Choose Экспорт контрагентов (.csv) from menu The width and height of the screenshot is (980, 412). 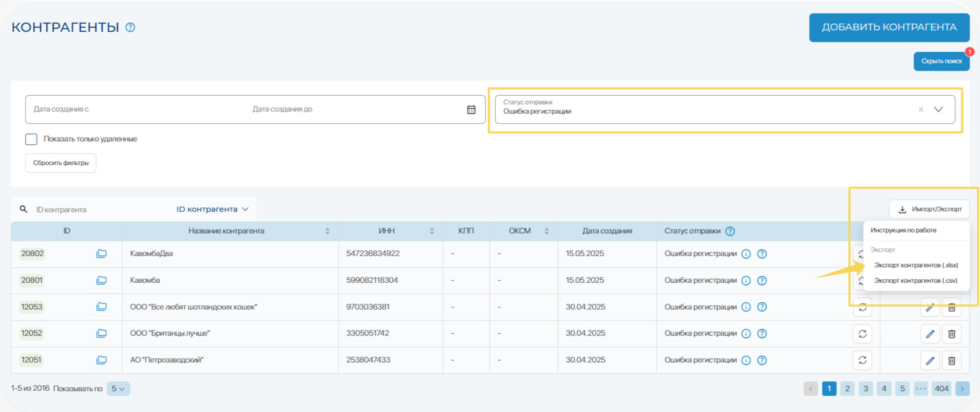pyautogui.click(x=916, y=281)
